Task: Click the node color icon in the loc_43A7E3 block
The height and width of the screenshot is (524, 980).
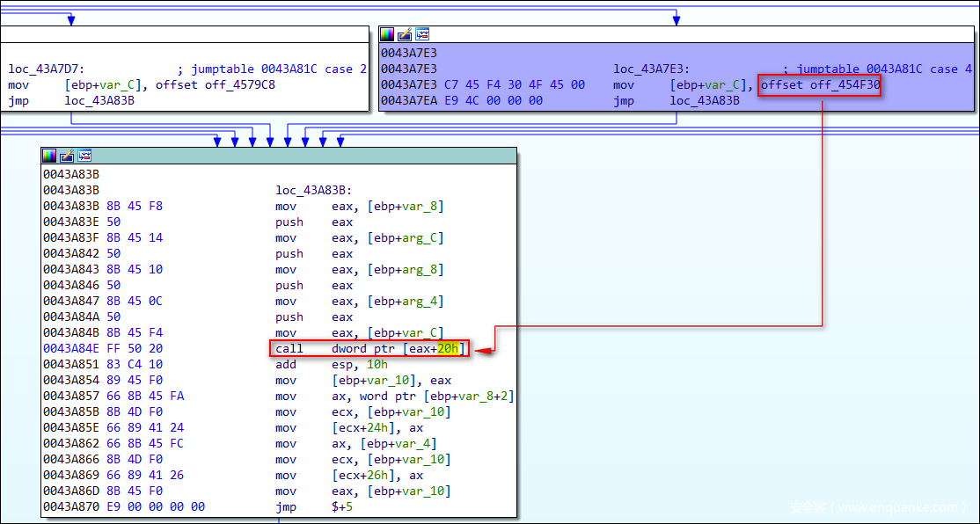Action: tap(387, 34)
